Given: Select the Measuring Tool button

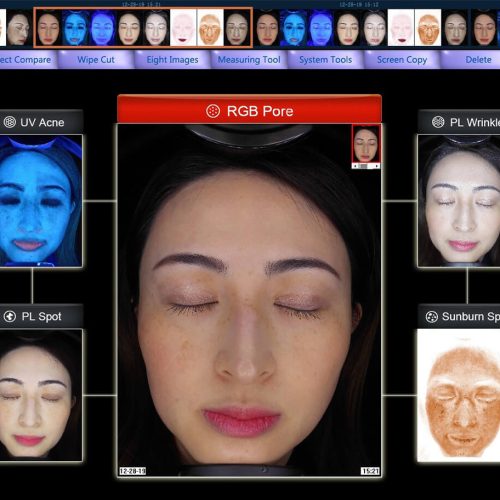Looking at the screenshot, I should [249, 60].
